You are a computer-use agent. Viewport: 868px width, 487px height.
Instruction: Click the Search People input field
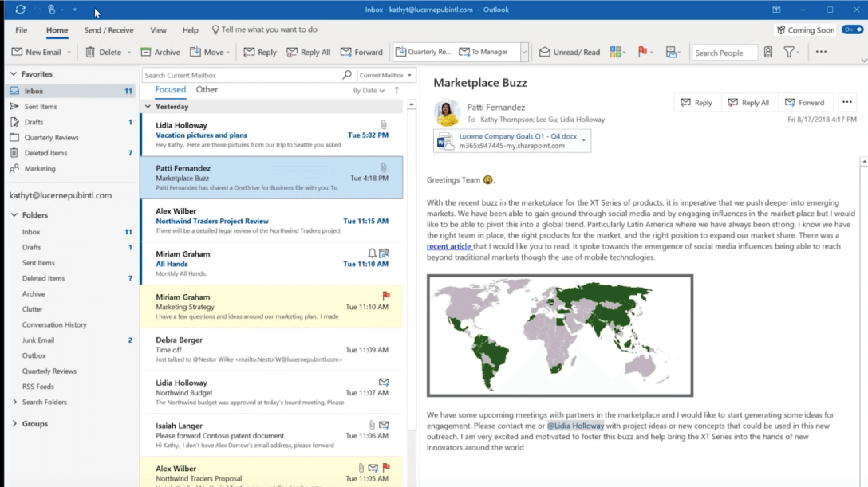723,53
